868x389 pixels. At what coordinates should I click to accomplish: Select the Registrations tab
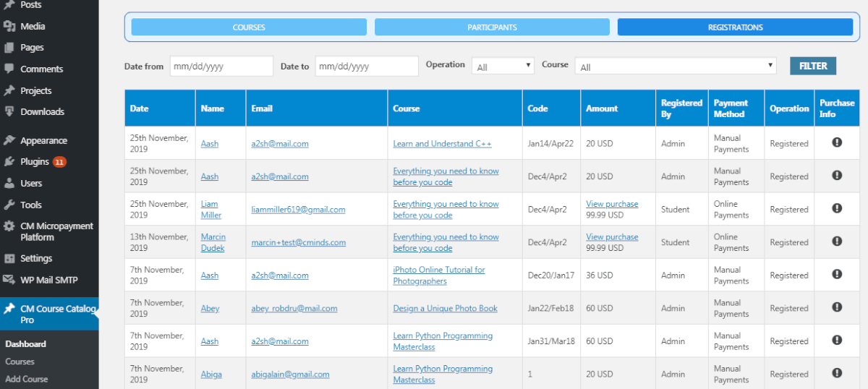click(735, 27)
